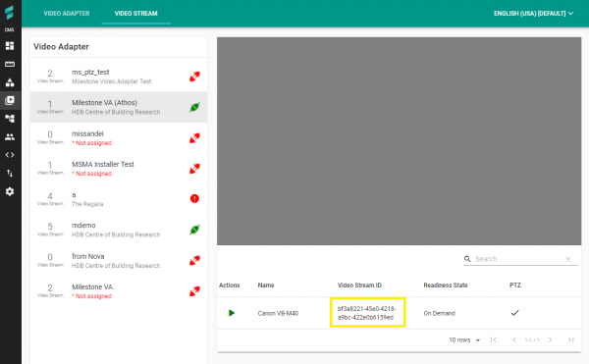Click disconnected icon for from Nova
The width and height of the screenshot is (589, 364).
(x=194, y=260)
